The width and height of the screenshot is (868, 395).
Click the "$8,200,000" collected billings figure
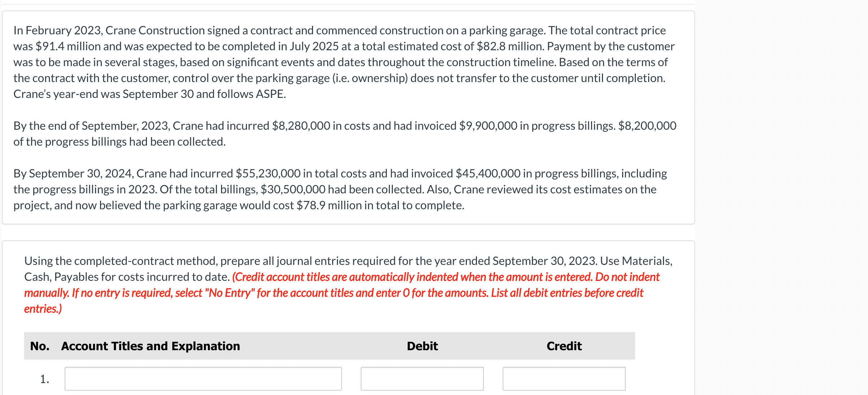(x=647, y=126)
